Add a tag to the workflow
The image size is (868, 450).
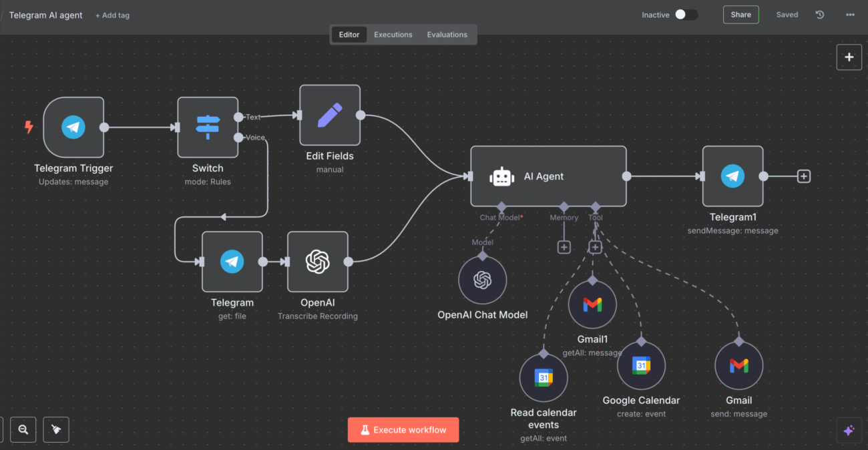click(x=112, y=15)
